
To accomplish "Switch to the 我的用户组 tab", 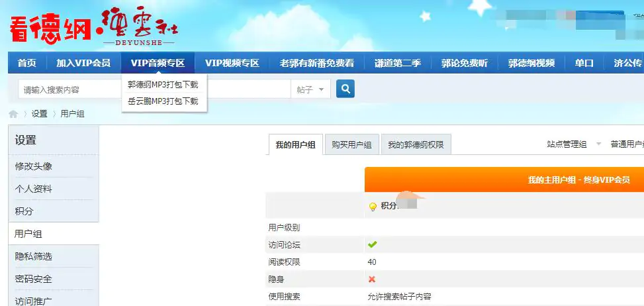I will pos(295,144).
